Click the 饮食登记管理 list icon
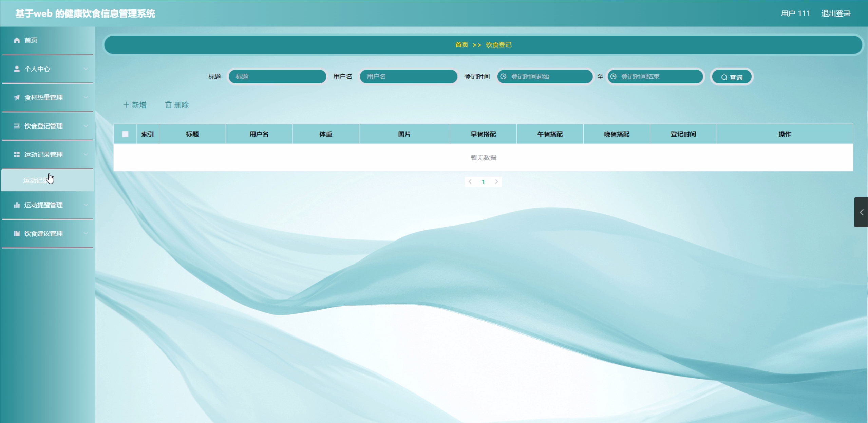The image size is (868, 423). 16,126
